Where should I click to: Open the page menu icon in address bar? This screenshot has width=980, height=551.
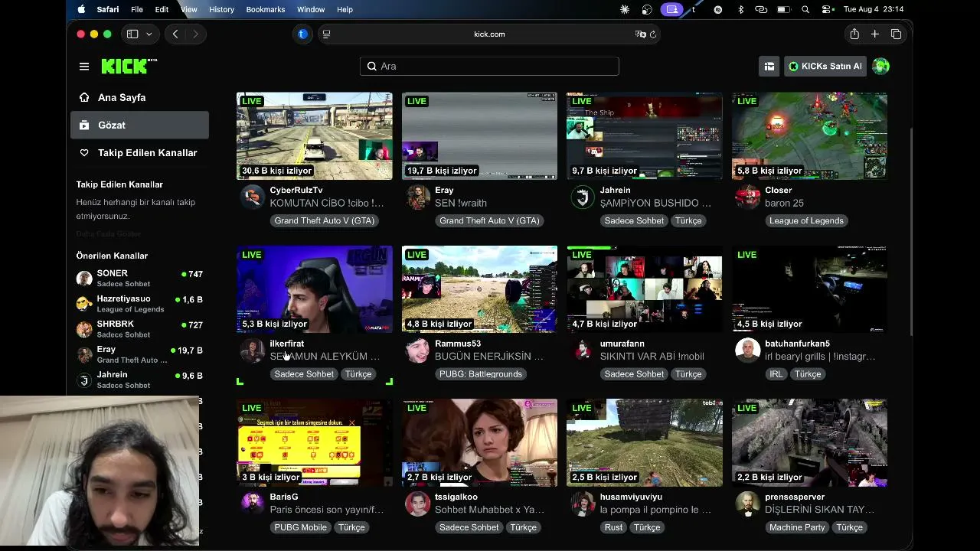coord(327,34)
